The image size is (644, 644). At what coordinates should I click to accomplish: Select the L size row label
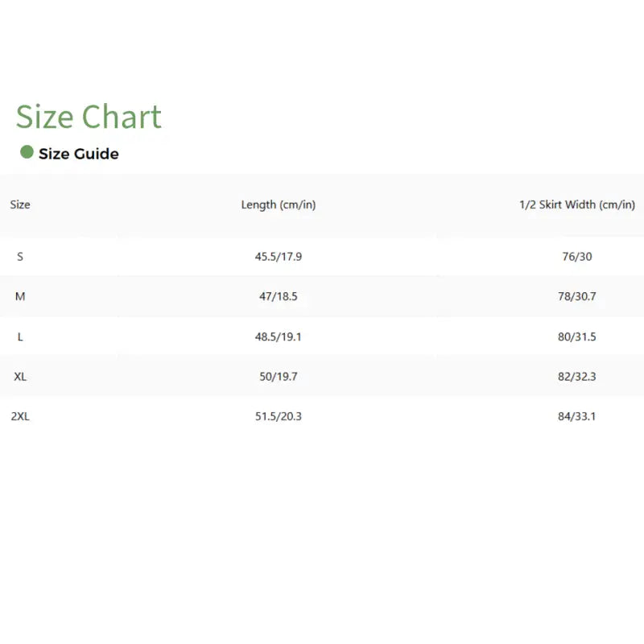click(x=20, y=336)
